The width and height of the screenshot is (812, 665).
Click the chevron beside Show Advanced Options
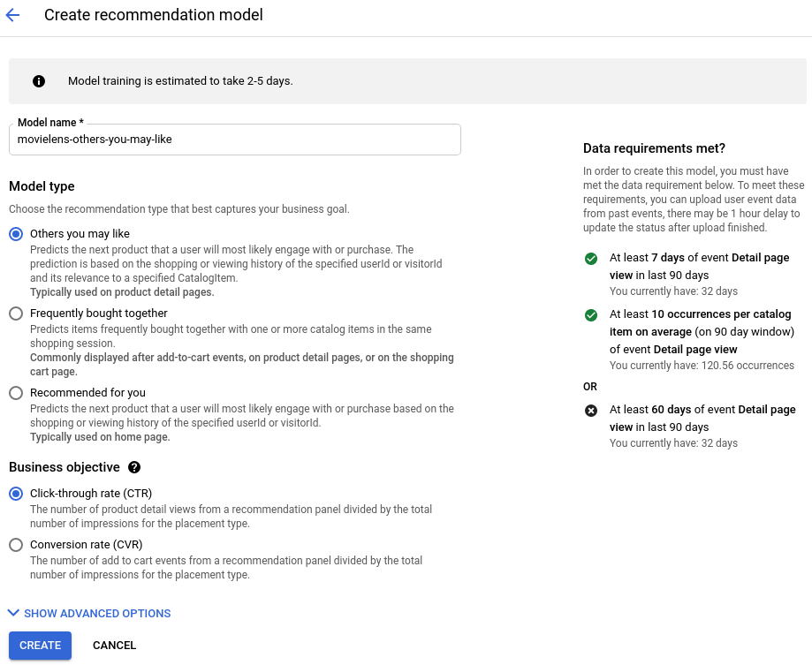(x=13, y=613)
